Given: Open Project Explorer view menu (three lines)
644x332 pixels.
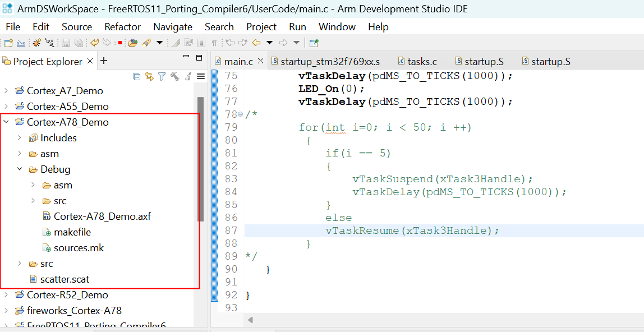Looking at the screenshot, I should click(200, 76).
